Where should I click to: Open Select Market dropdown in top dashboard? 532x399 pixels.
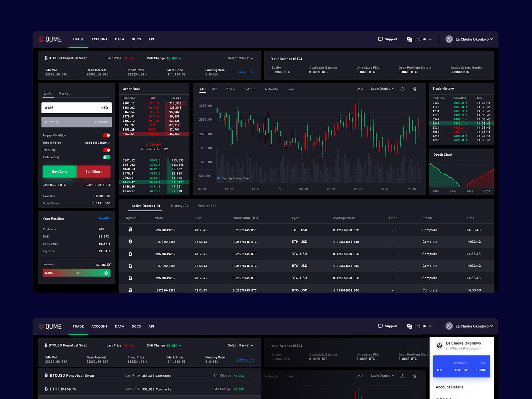point(240,58)
